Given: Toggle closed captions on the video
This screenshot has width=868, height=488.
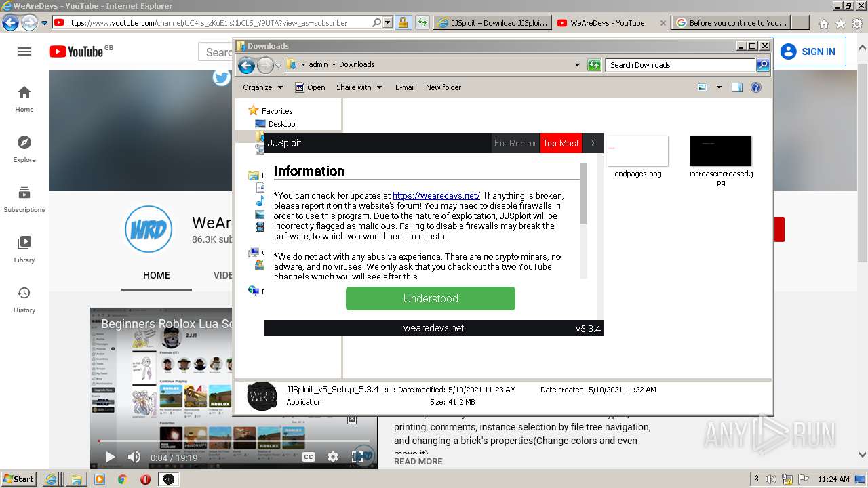Looking at the screenshot, I should pyautogui.click(x=309, y=457).
